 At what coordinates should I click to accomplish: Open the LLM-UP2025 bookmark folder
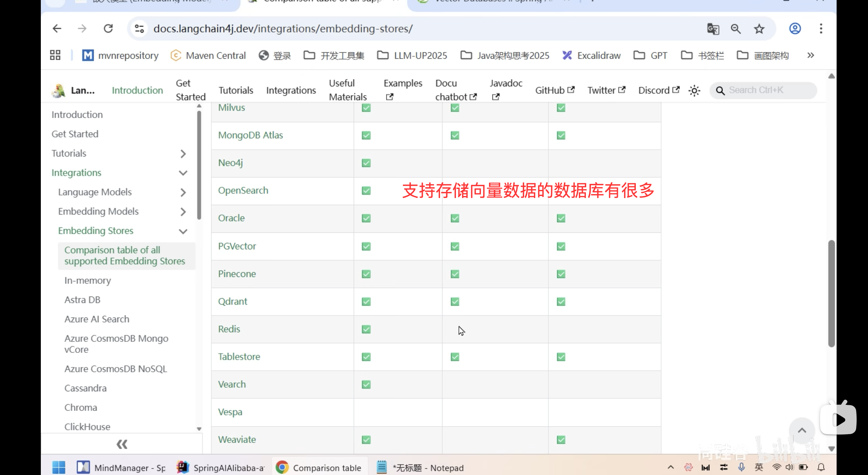[412, 55]
